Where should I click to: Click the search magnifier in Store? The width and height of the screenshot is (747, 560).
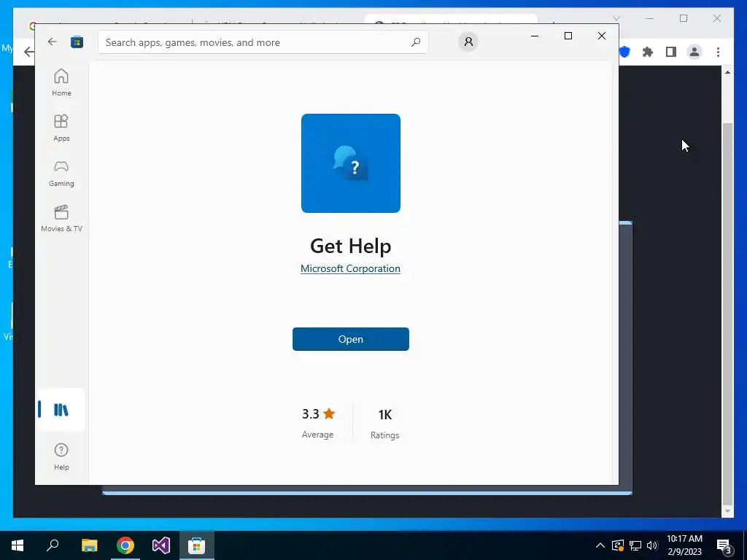(415, 42)
